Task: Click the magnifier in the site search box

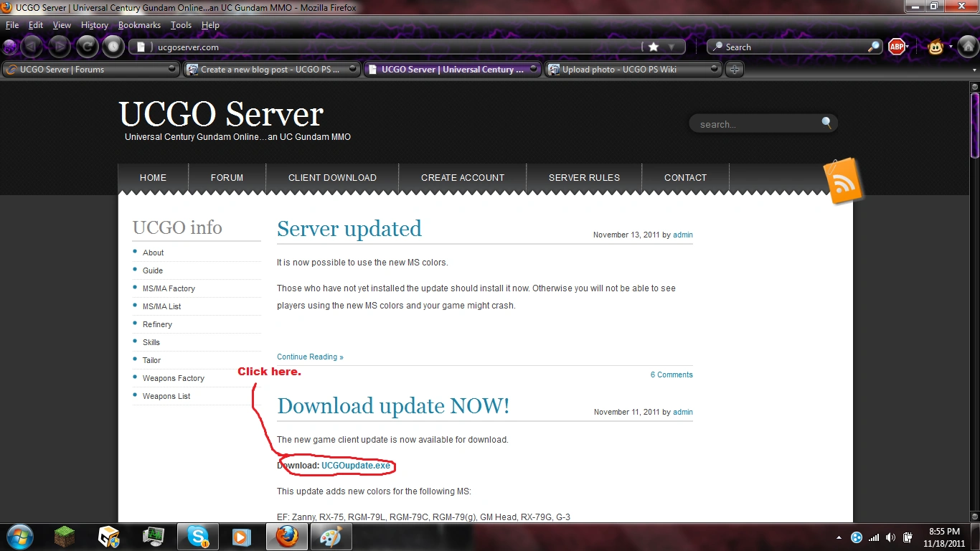Action: [826, 123]
